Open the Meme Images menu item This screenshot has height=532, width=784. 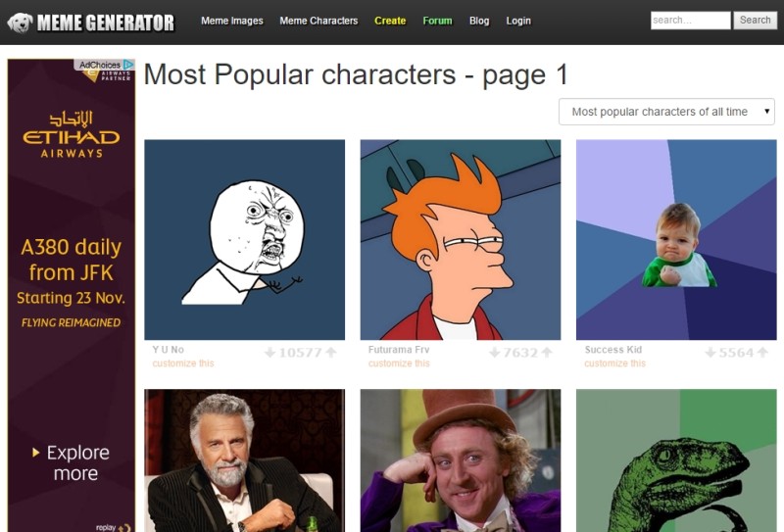coord(232,21)
